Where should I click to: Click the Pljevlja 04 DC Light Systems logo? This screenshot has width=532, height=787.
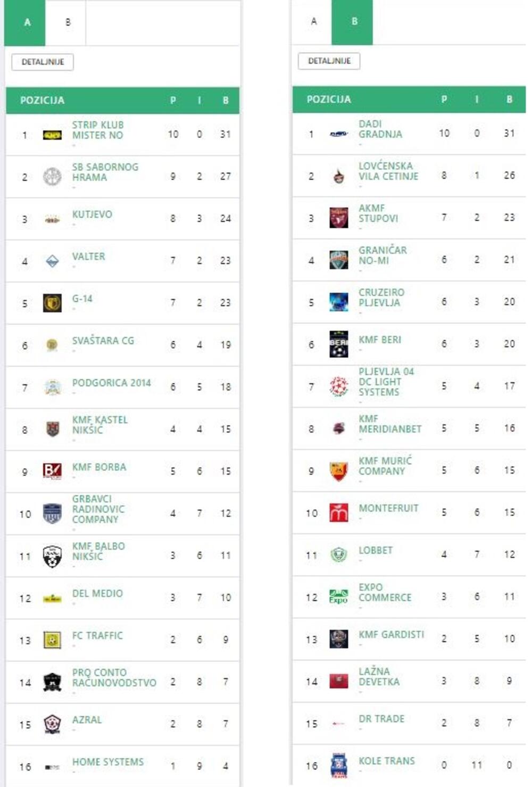339,386
